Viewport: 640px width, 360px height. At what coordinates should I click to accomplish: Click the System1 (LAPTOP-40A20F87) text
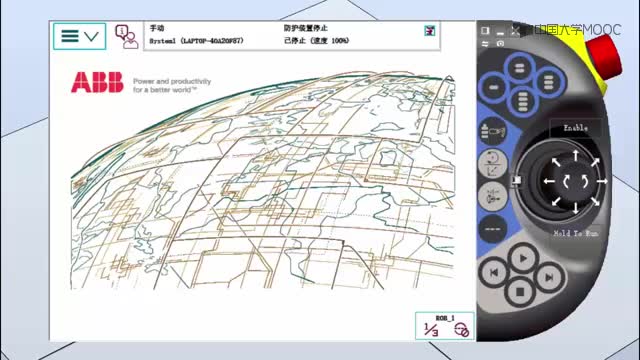196,41
